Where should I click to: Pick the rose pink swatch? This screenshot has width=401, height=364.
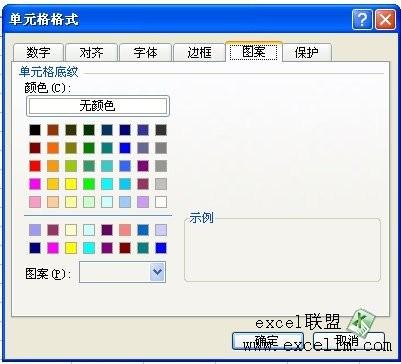[x=35, y=202]
